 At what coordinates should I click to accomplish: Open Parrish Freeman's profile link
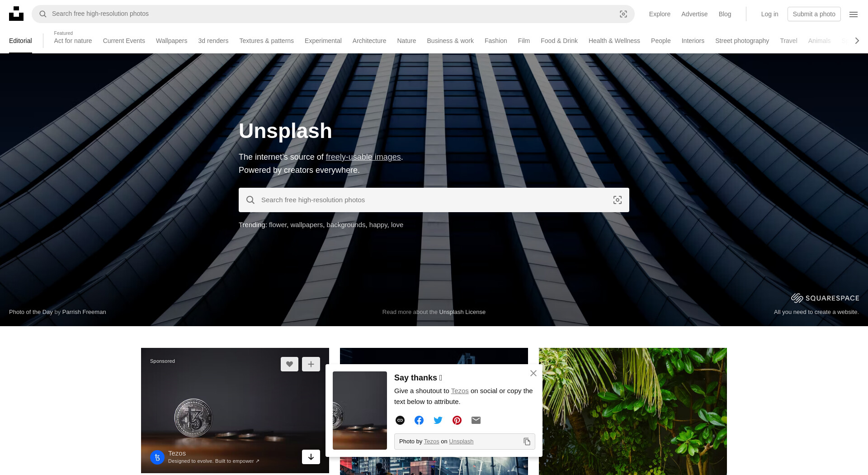point(84,312)
